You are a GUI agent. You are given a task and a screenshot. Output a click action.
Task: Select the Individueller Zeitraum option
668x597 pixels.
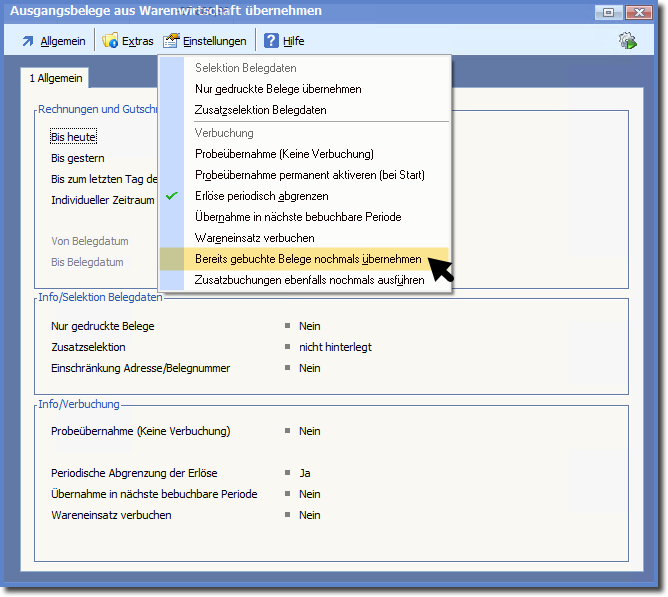pos(102,200)
